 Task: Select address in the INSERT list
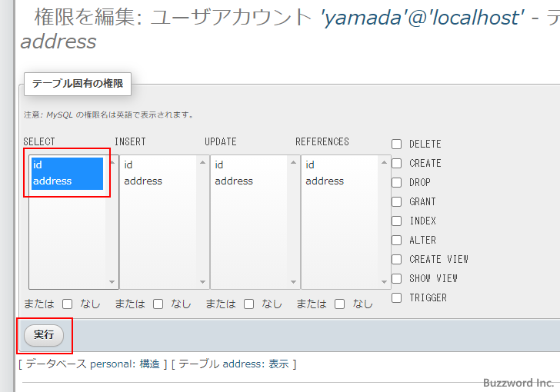[x=143, y=181]
